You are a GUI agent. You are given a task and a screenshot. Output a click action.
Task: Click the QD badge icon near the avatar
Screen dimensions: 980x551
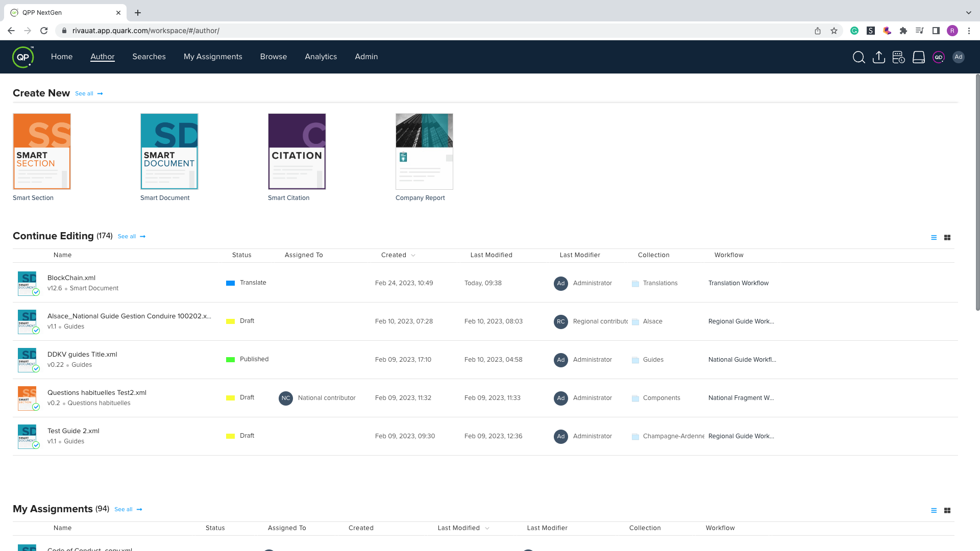[938, 57]
